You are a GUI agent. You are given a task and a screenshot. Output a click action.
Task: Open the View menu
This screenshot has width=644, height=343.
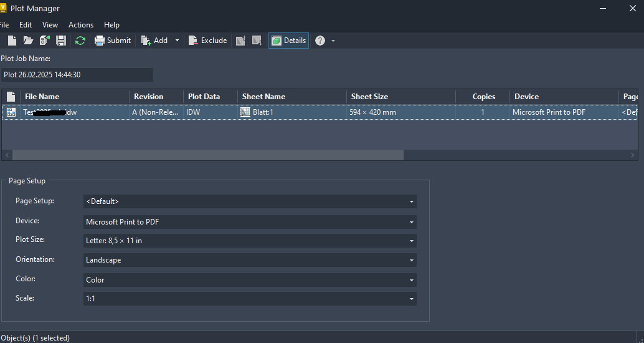(50, 25)
